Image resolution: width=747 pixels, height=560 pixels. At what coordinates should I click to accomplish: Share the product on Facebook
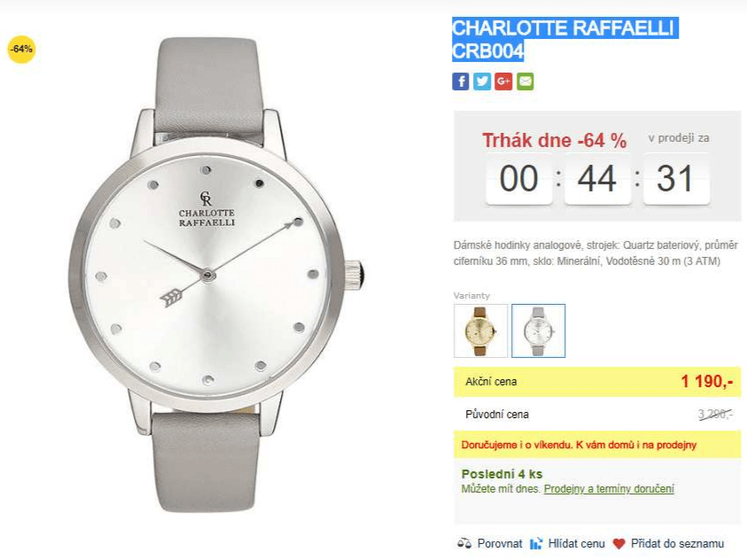pos(461,82)
